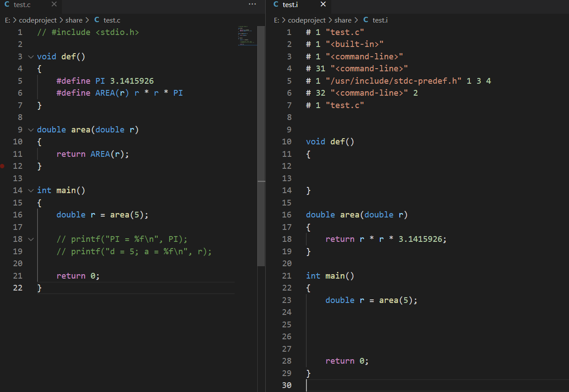
Task: Open 'codeproject' breadcrumb in right editor
Action: [x=307, y=20]
